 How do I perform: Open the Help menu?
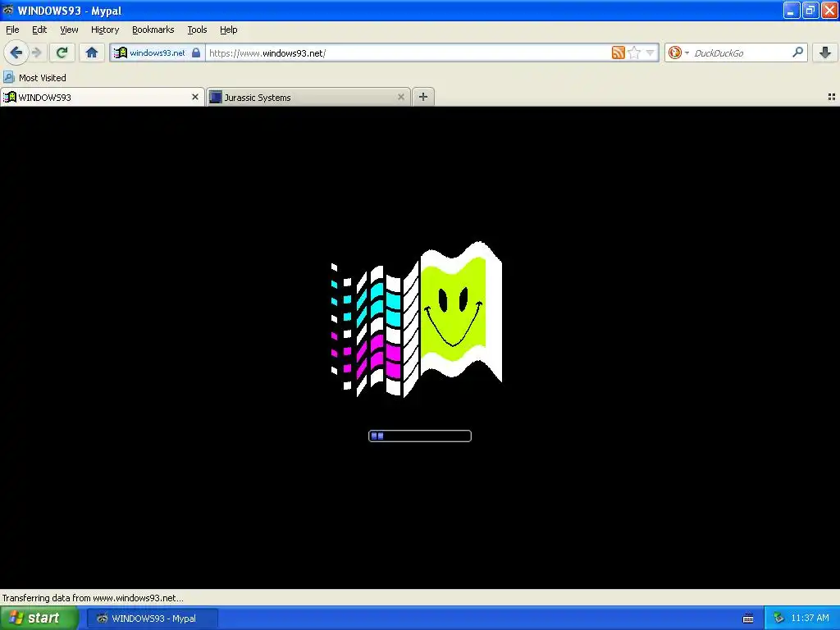coord(229,30)
